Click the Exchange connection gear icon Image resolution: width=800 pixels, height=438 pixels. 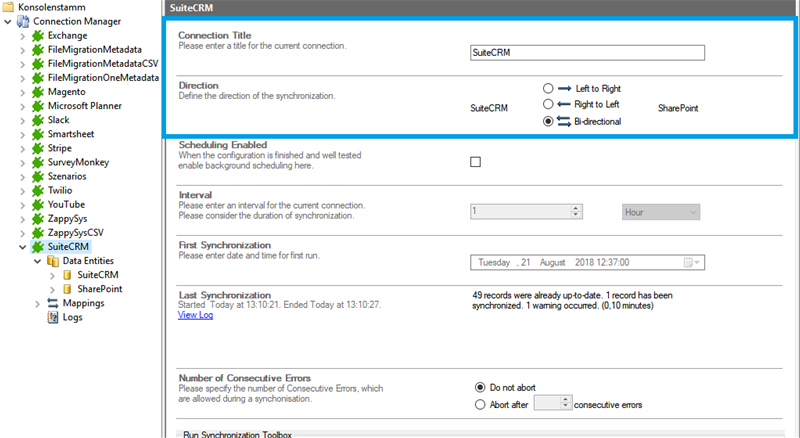click(39, 35)
